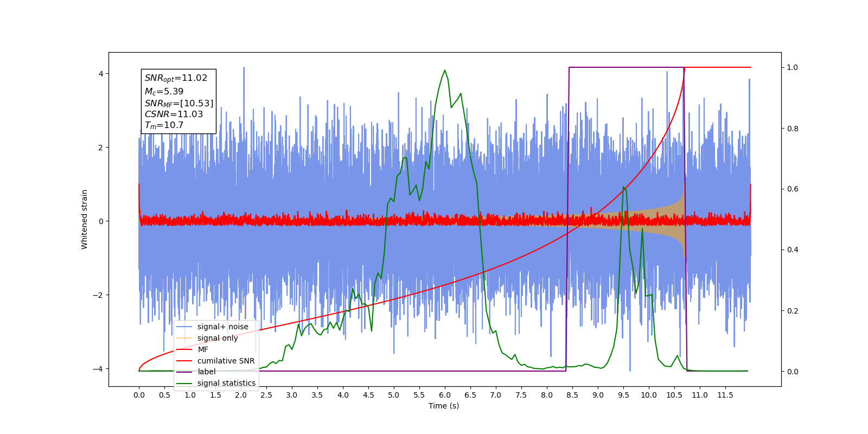Click the right y-axis tick label 0.0
The height and width of the screenshot is (434, 868).
[x=793, y=372]
